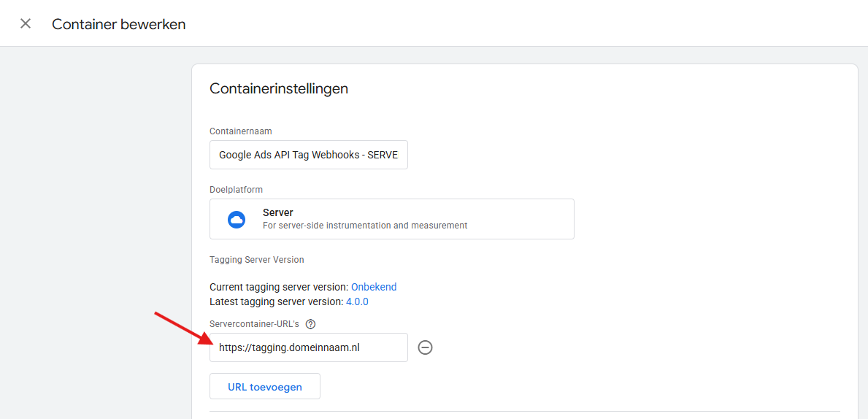Click the Latest tagging server version text
The image size is (868, 419).
[276, 301]
